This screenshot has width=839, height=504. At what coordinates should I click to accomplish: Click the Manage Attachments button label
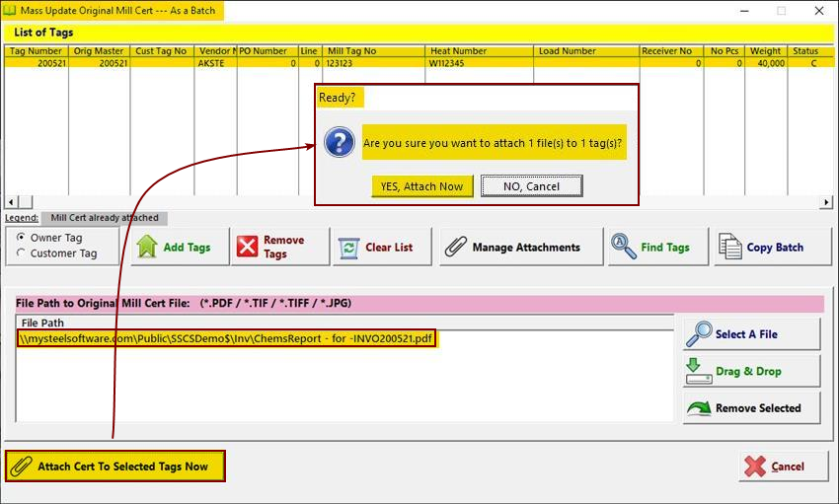(x=526, y=248)
